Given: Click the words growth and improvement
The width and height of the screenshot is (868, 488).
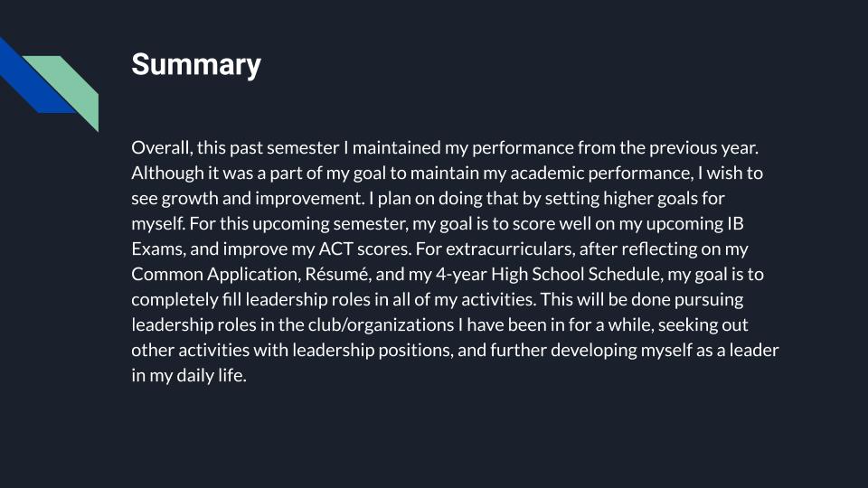Looking at the screenshot, I should pyautogui.click(x=262, y=199).
